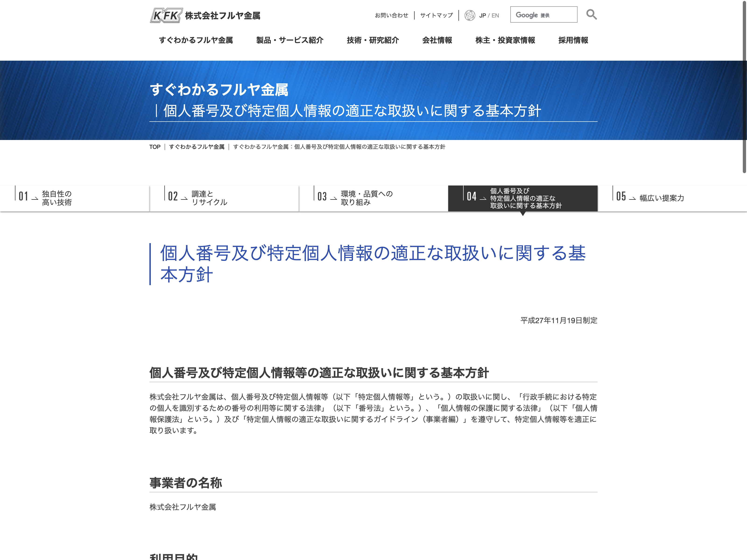The width and height of the screenshot is (747, 560).
Task: Select JP language option
Action: click(482, 16)
